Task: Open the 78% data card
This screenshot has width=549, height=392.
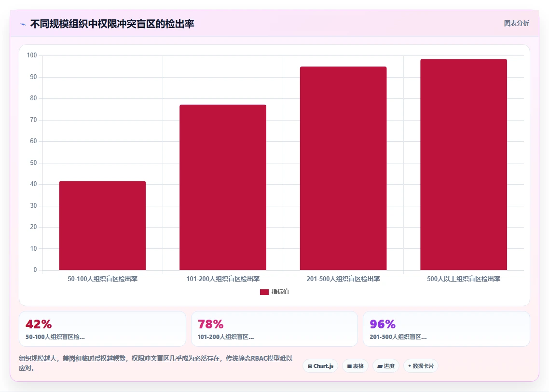Action: pos(274,329)
